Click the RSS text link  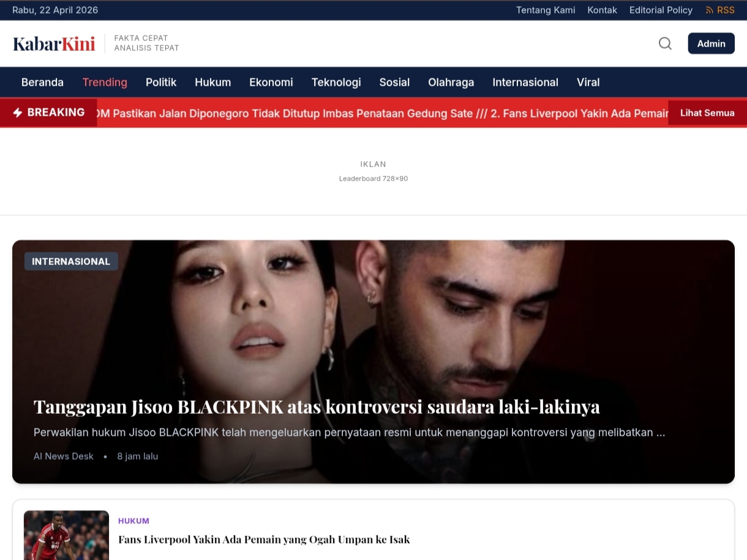[x=726, y=10]
